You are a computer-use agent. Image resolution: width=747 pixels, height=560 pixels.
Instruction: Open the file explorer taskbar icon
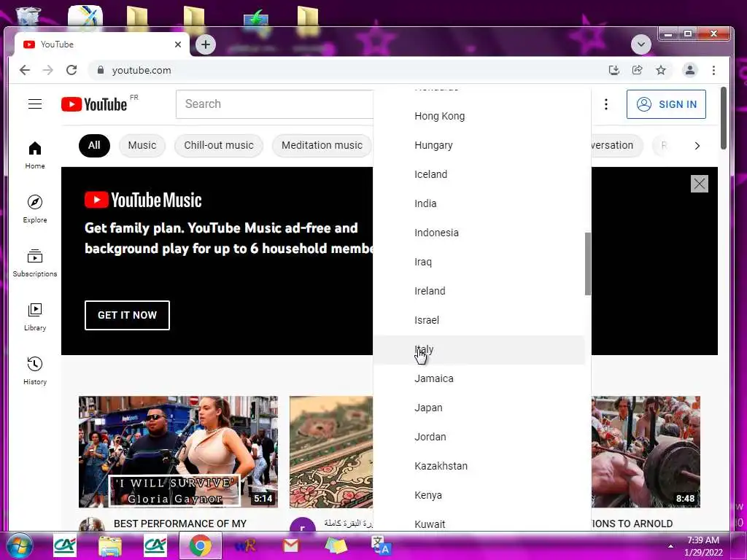(x=110, y=545)
